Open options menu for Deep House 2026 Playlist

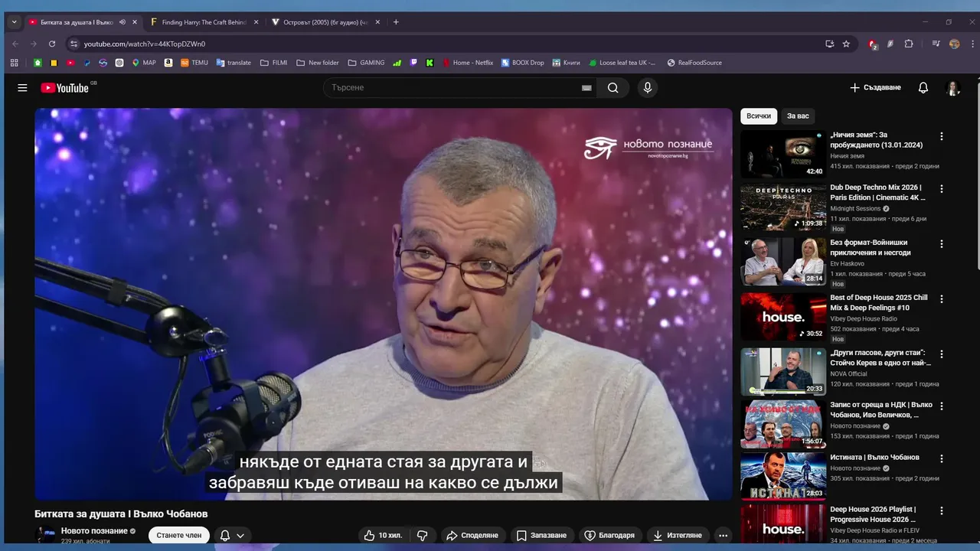(x=942, y=510)
